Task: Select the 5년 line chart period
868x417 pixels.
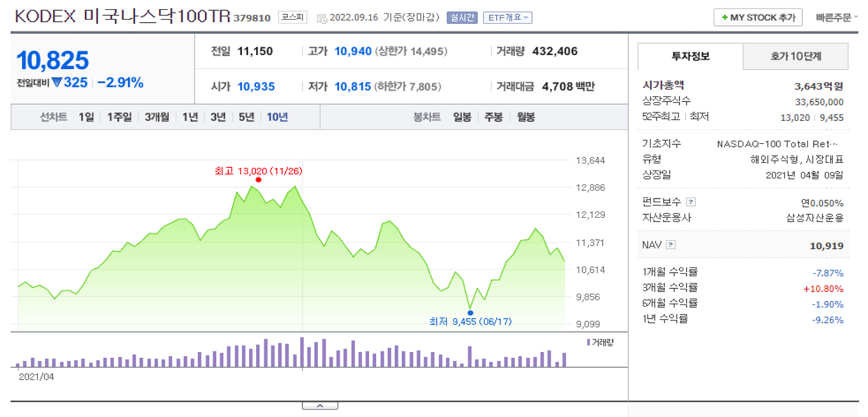Action: pos(246,117)
